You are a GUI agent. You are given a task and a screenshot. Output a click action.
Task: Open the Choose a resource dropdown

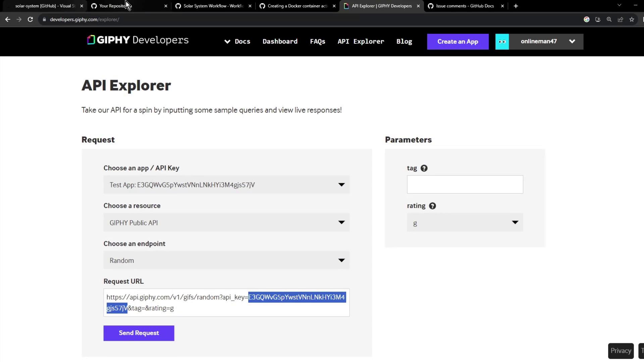[x=226, y=223]
